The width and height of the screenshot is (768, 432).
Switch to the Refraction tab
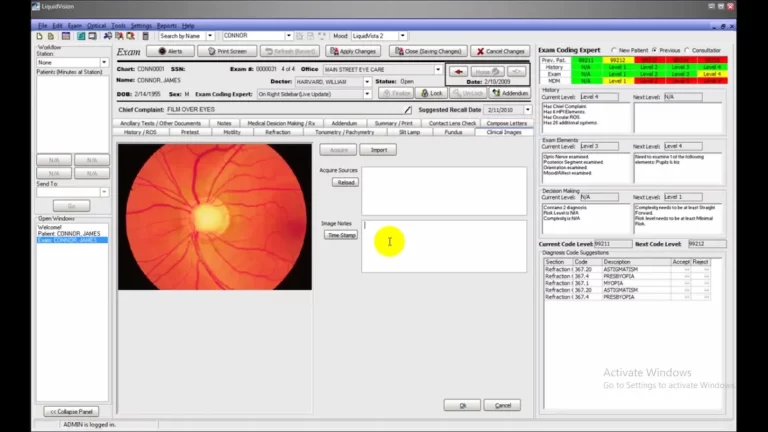pyautogui.click(x=278, y=132)
